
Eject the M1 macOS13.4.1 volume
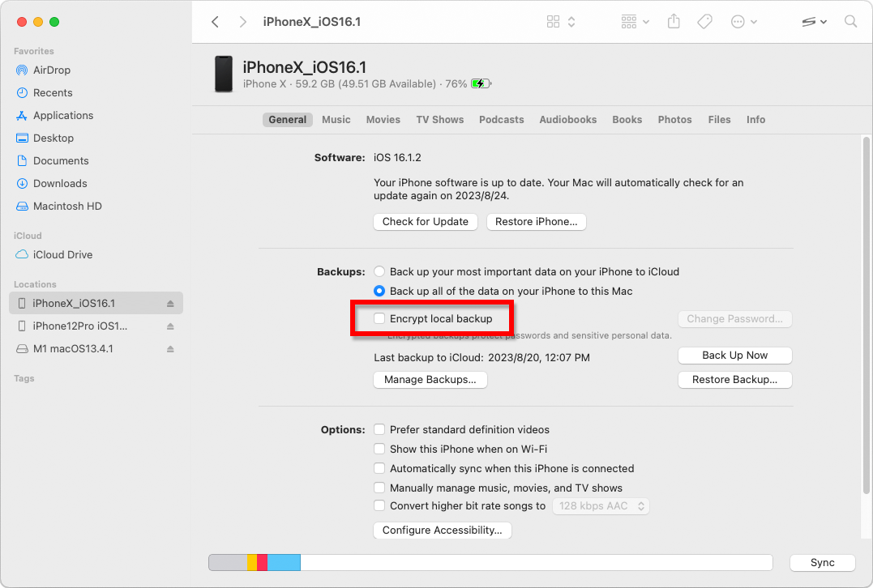pos(170,349)
